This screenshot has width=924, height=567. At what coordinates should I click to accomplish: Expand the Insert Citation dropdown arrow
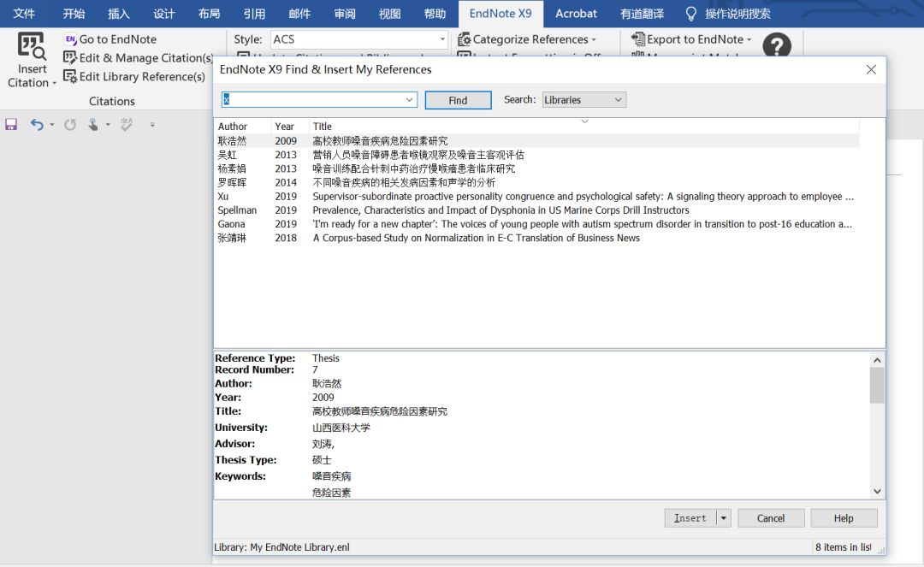coord(54,83)
